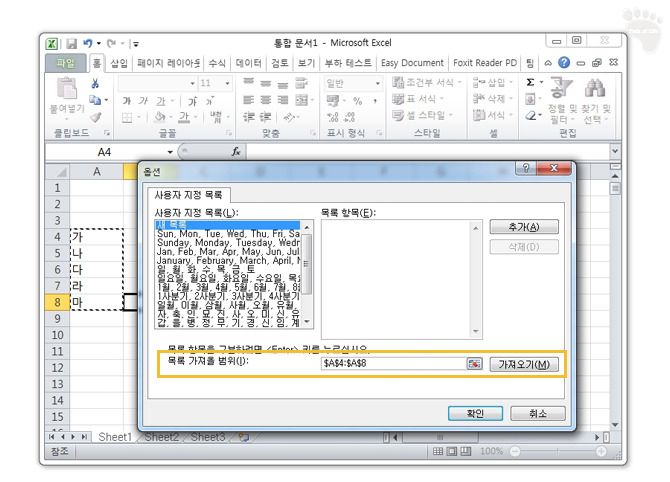
Task: Select the 'Sun, Mon, Tue' custom list entry
Action: (228, 234)
